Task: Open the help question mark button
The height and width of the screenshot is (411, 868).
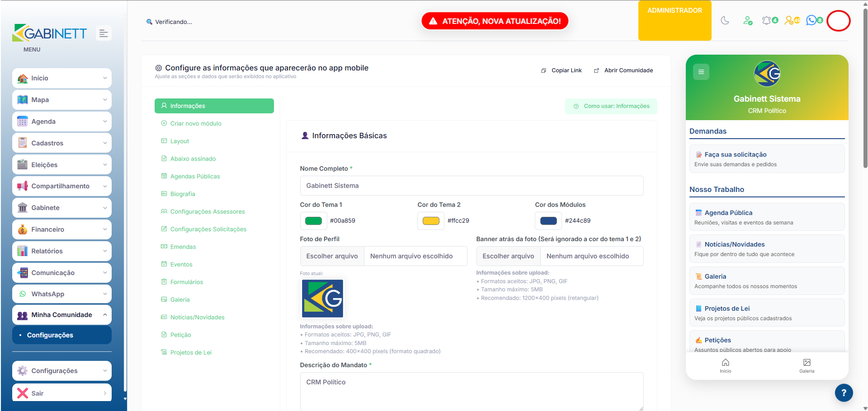Action: click(844, 393)
